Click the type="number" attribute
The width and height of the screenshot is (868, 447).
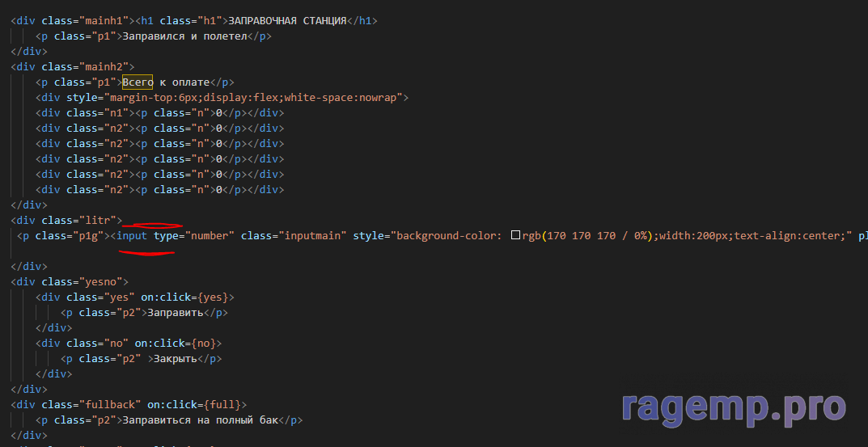tap(194, 236)
